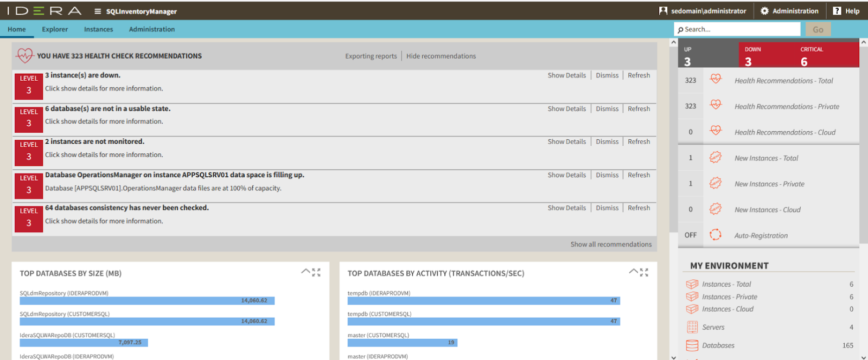Click the heart icon beside the health check heading
The image size is (868, 360).
pyautogui.click(x=25, y=55)
